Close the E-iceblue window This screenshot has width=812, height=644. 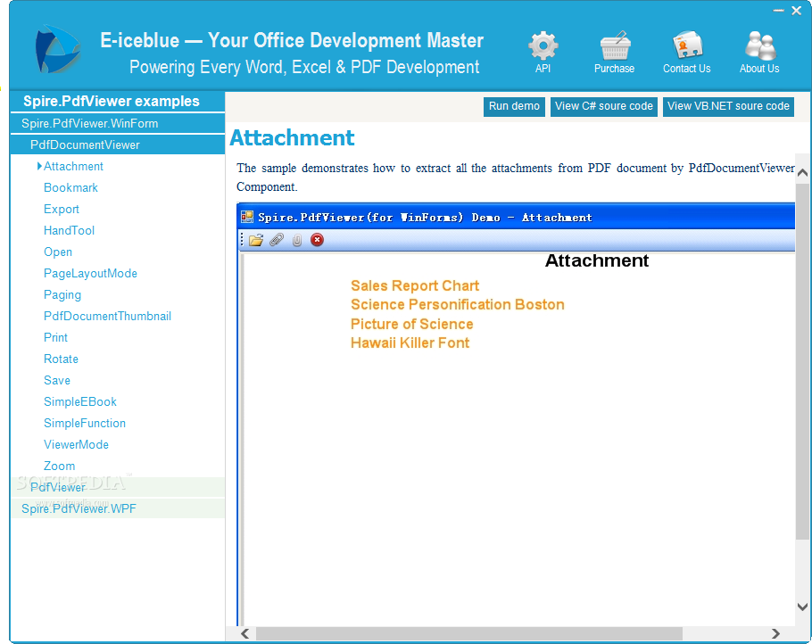tap(797, 11)
